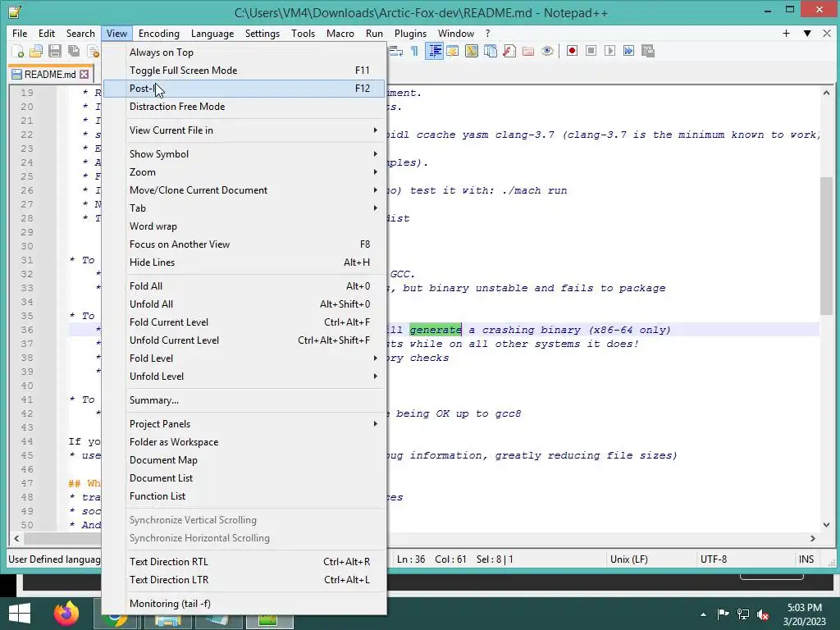
Task: Click the Word wrap toolbar icon
Action: coord(396,51)
